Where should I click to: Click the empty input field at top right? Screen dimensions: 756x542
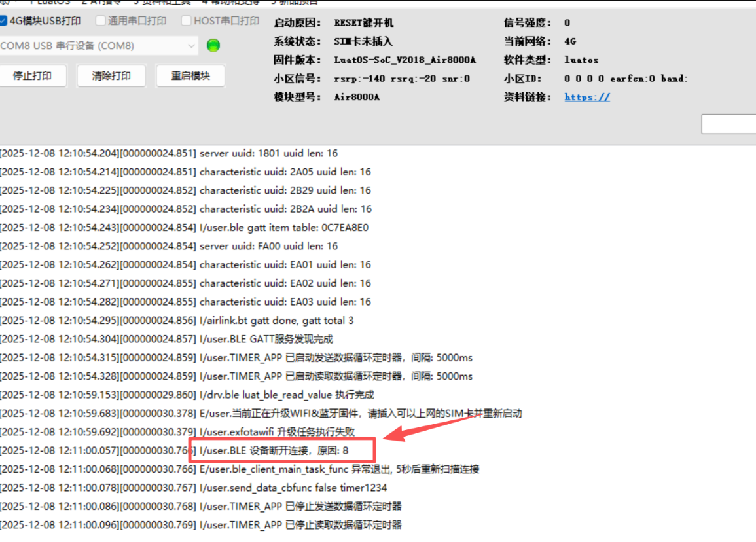pos(729,124)
